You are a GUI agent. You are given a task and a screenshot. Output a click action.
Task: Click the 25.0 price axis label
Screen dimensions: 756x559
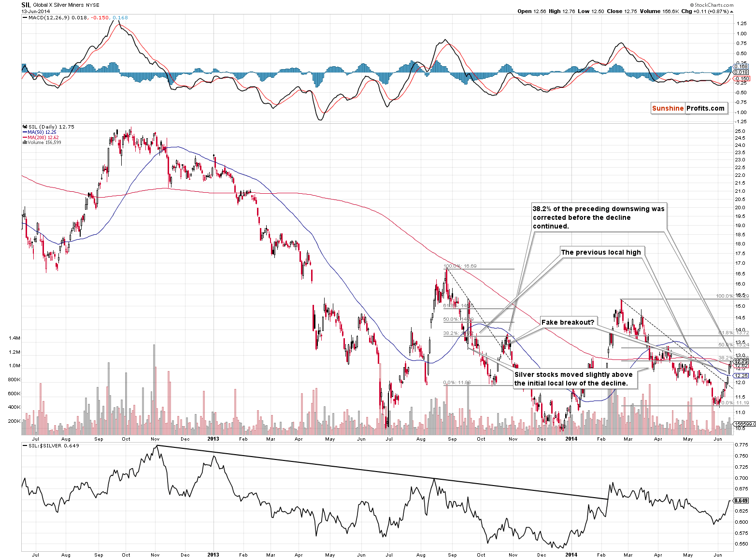tap(740, 131)
